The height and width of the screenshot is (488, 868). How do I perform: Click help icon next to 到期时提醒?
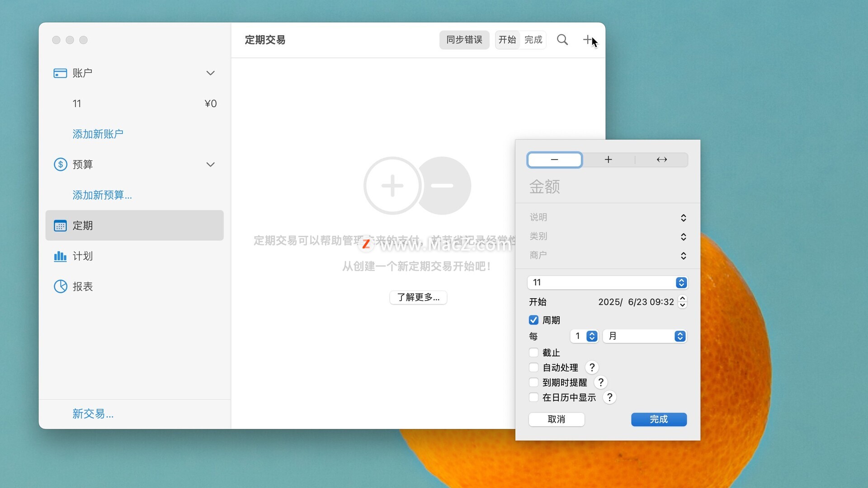point(600,383)
